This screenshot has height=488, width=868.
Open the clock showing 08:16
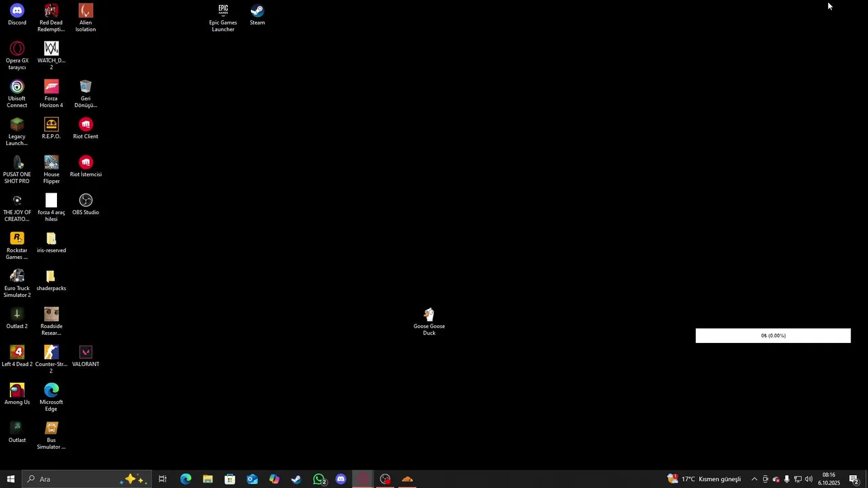(829, 479)
